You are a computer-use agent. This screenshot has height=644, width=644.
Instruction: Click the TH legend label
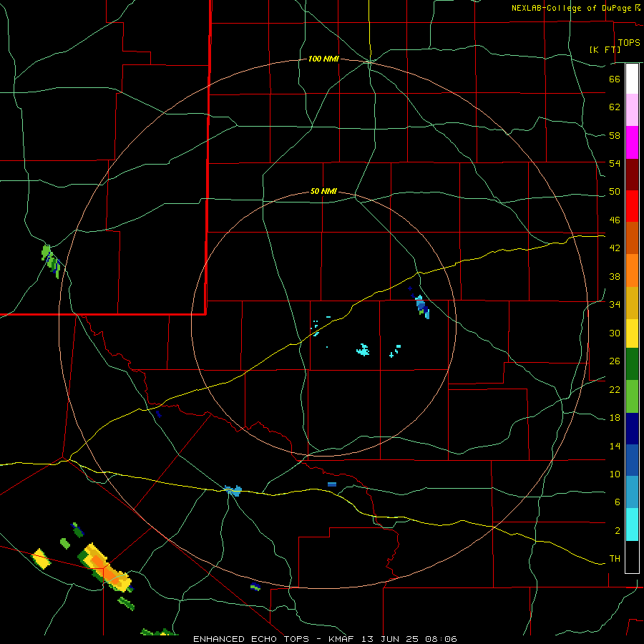click(x=615, y=559)
